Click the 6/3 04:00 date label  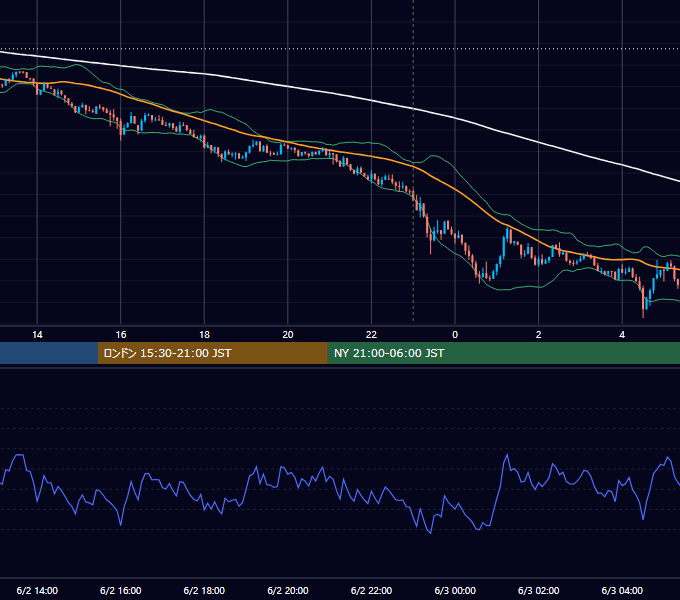coord(622,590)
